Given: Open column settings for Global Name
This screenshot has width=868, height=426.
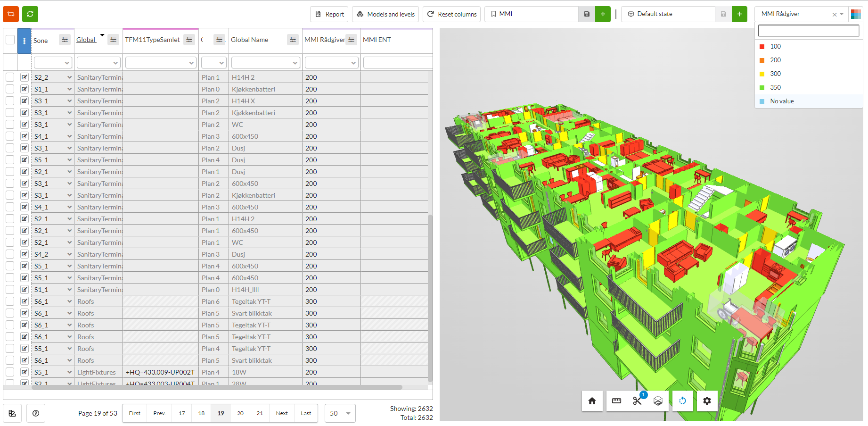Looking at the screenshot, I should pos(293,40).
